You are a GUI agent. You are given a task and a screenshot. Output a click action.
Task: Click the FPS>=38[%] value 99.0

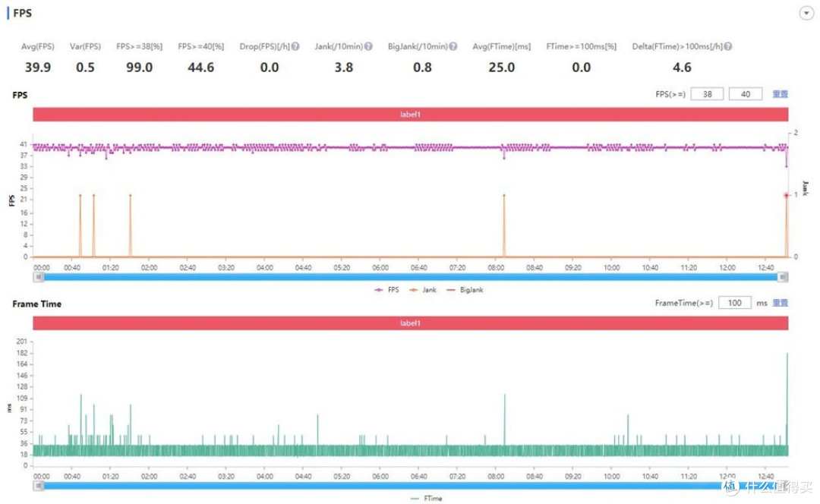[139, 68]
